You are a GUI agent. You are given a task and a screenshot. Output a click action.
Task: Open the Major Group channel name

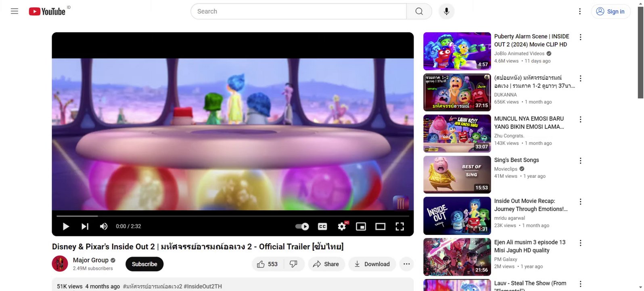pyautogui.click(x=91, y=260)
